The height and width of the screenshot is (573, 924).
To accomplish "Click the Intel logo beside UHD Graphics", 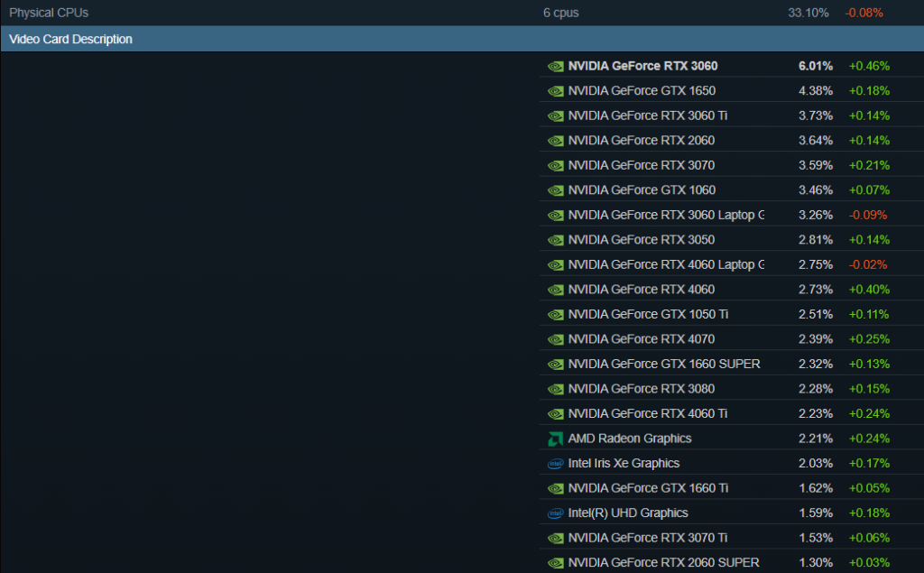I will coord(555,513).
